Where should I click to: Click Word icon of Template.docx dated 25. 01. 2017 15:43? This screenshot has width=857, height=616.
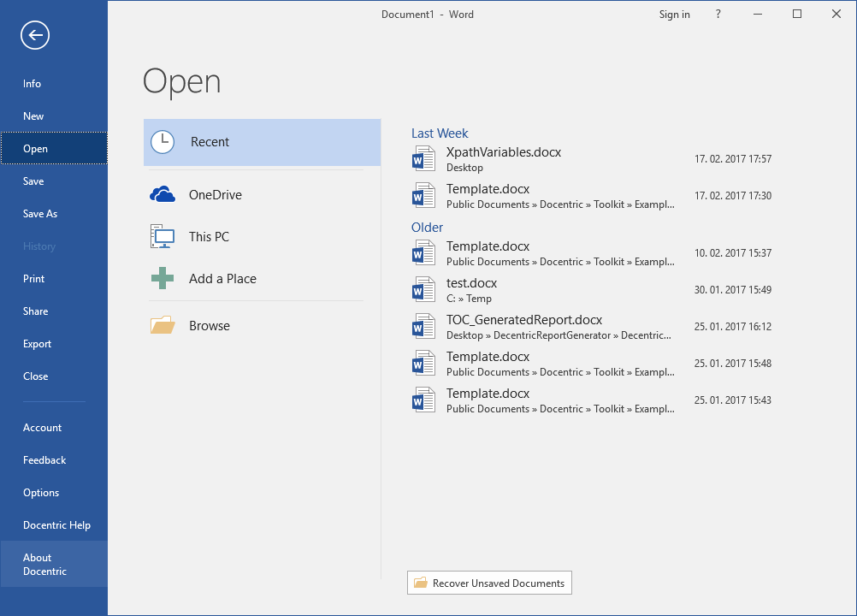point(423,400)
